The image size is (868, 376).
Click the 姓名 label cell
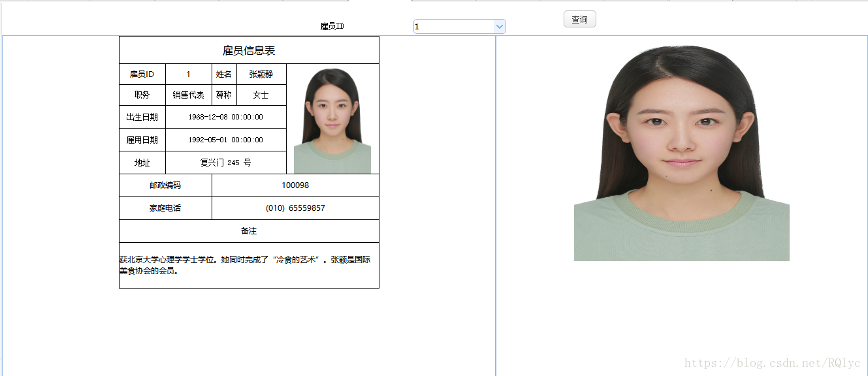tap(224, 74)
